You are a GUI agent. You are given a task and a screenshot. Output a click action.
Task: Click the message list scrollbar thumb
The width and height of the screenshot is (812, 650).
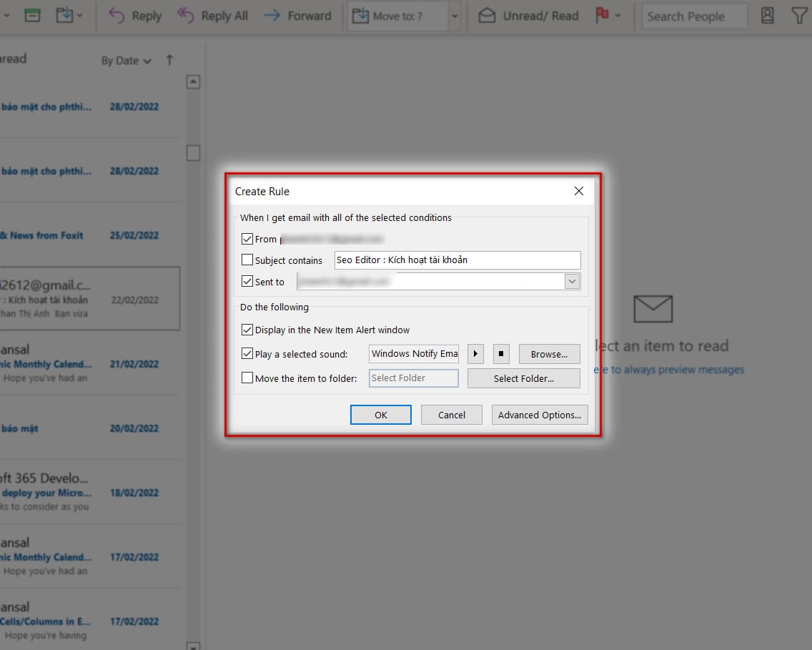(x=193, y=153)
